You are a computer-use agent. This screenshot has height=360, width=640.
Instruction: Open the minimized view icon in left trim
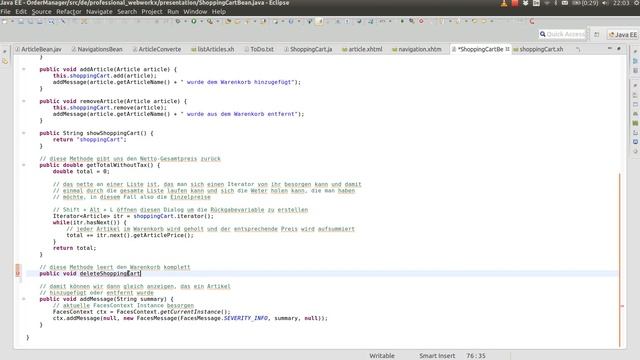point(5,61)
